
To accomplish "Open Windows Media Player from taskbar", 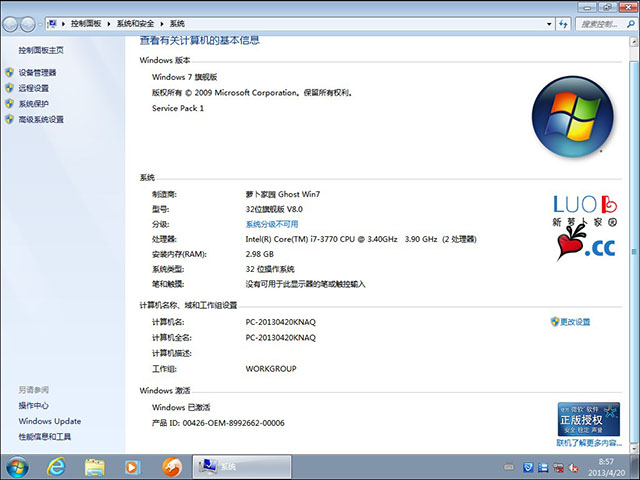I will click(132, 467).
